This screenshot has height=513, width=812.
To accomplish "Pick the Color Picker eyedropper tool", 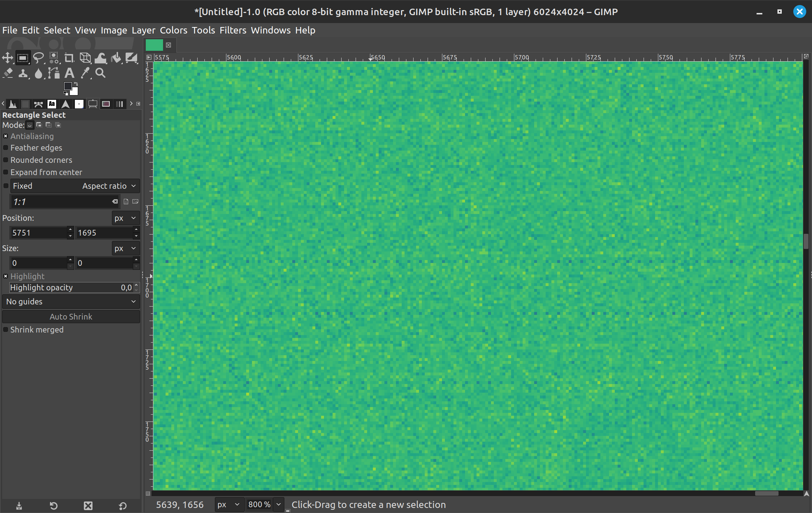I will tap(85, 73).
